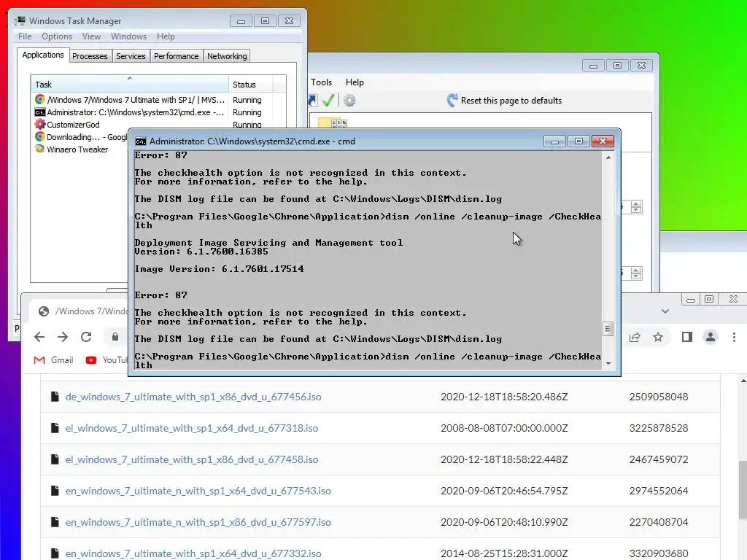
Task: Click the file size 2509058048
Action: (659, 397)
